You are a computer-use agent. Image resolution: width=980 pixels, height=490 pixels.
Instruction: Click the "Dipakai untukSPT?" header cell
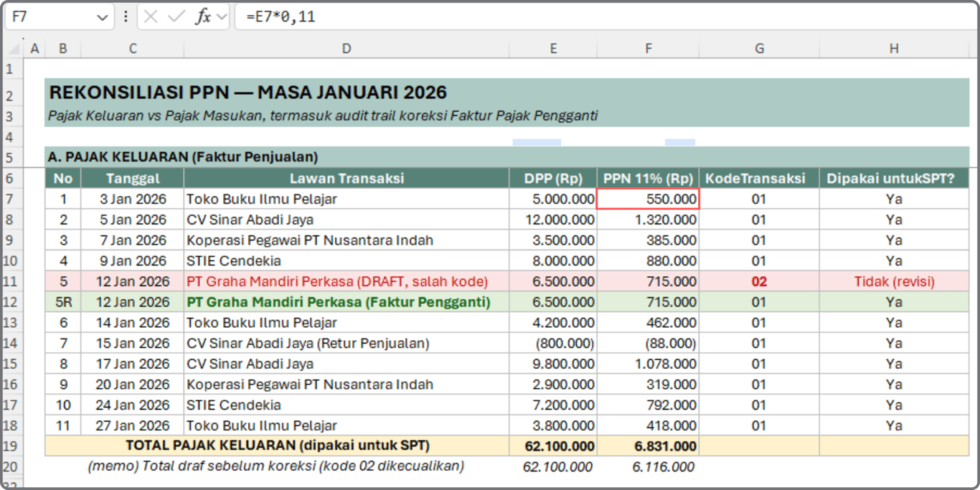(894, 179)
